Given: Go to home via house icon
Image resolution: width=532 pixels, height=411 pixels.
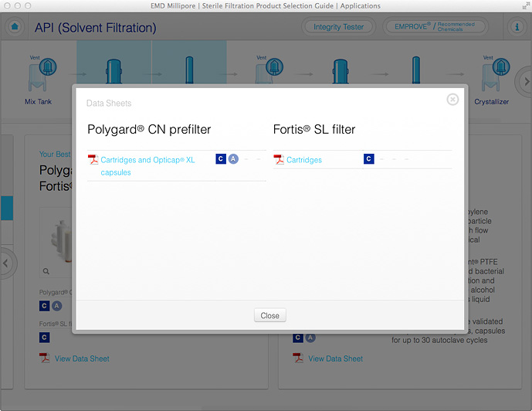Looking at the screenshot, I should coord(15,27).
